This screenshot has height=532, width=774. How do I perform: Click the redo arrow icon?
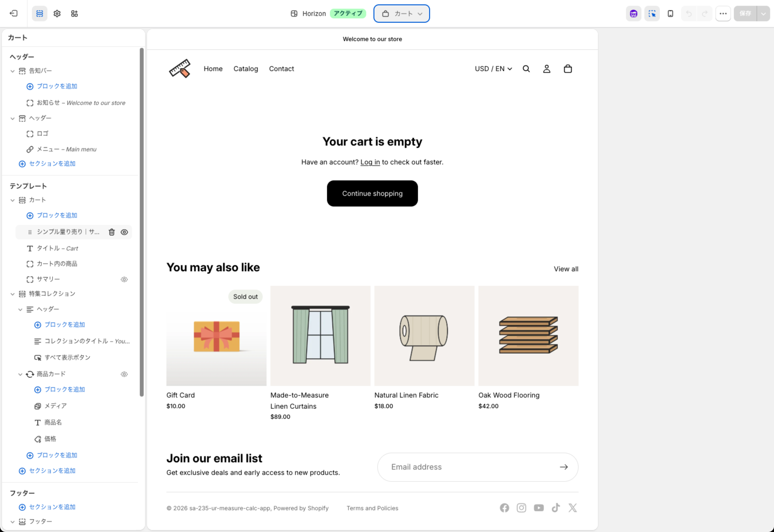tap(705, 14)
